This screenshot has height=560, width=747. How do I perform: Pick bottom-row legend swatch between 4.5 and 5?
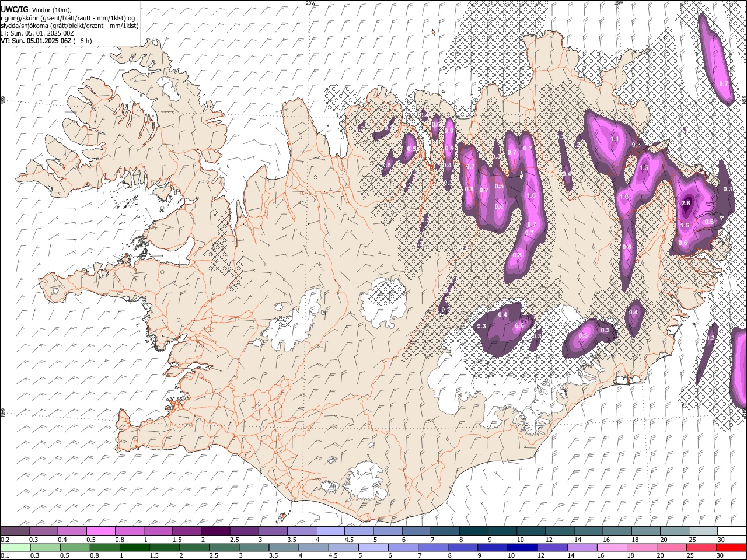coord(343,547)
